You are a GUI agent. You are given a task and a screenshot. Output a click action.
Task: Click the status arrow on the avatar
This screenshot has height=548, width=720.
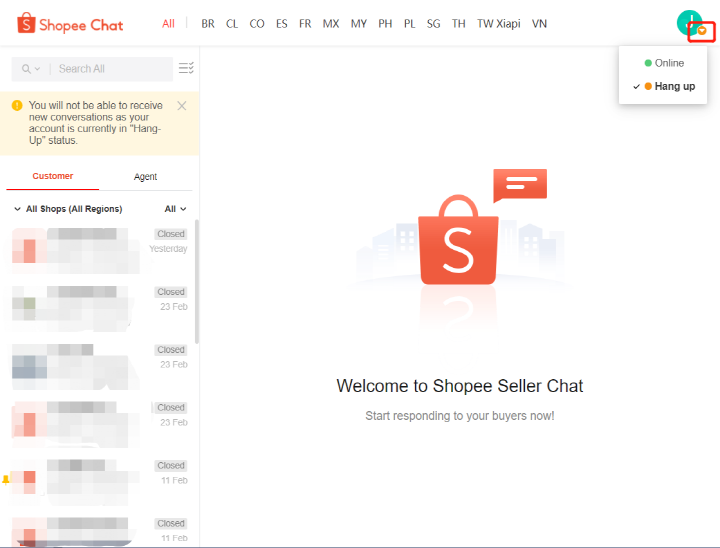tap(702, 31)
